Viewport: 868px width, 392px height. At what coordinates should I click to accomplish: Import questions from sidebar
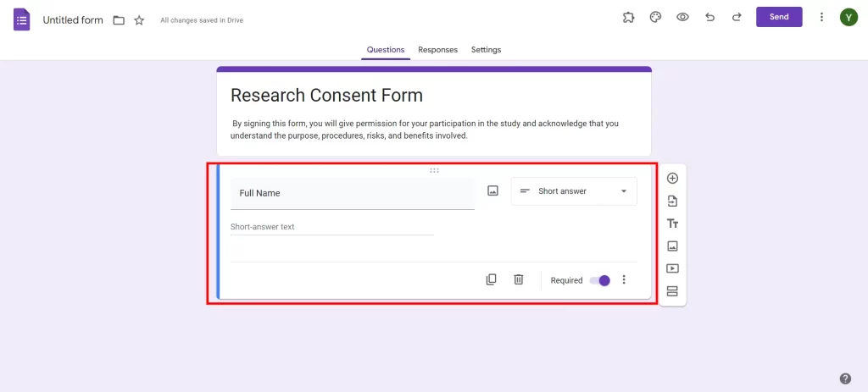pyautogui.click(x=672, y=202)
